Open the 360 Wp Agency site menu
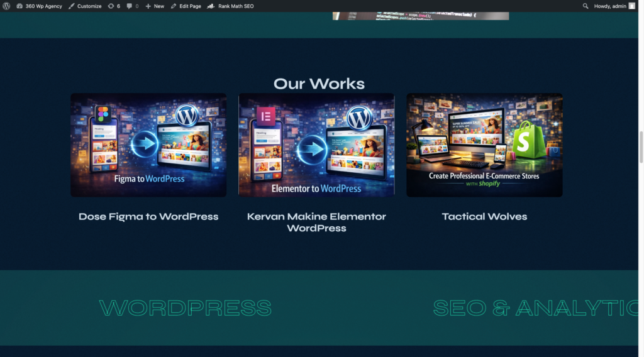This screenshot has height=357, width=644. 39,6
